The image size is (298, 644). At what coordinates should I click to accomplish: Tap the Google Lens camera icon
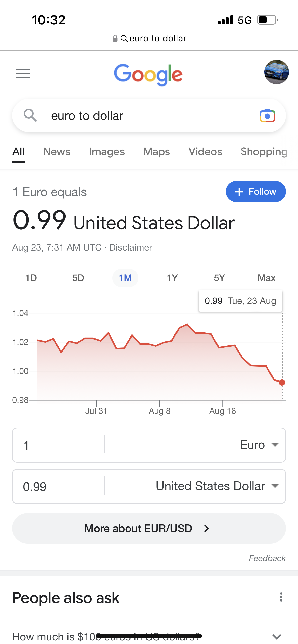click(x=267, y=116)
